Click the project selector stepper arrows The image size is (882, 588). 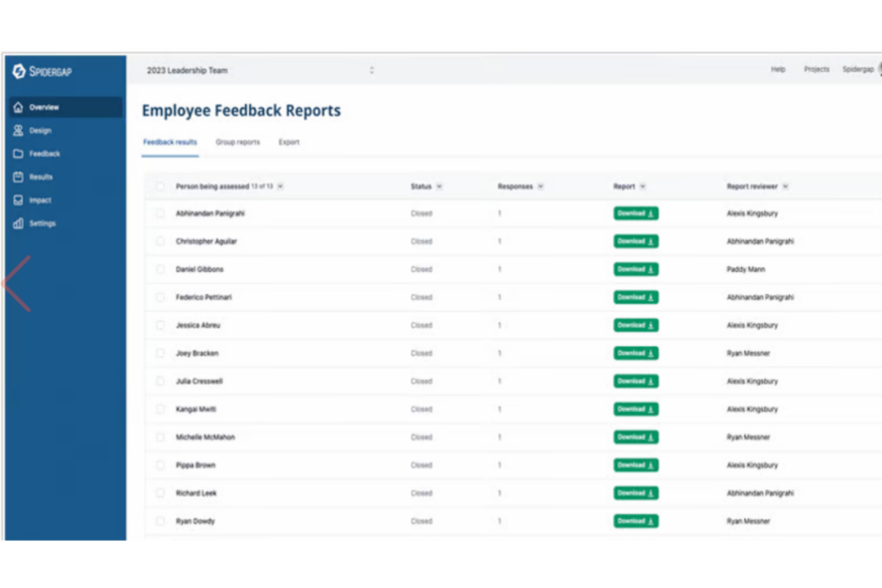(371, 70)
